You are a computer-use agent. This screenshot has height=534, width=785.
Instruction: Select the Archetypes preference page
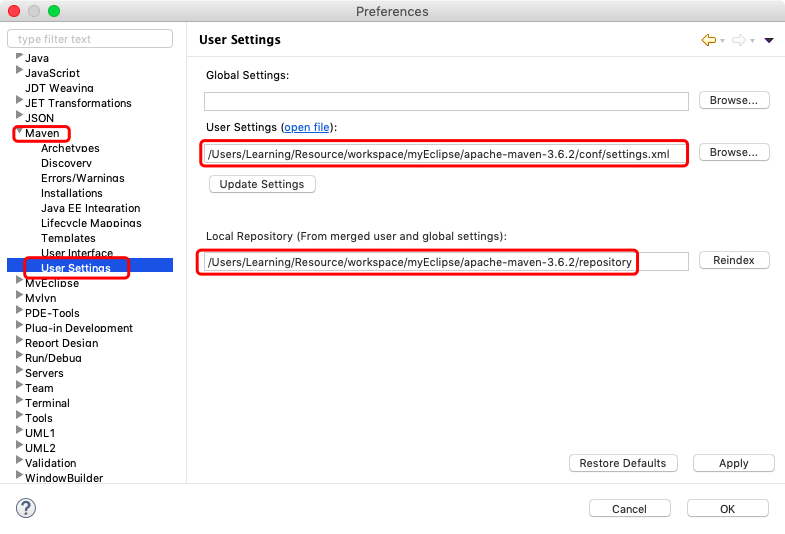pyautogui.click(x=70, y=148)
